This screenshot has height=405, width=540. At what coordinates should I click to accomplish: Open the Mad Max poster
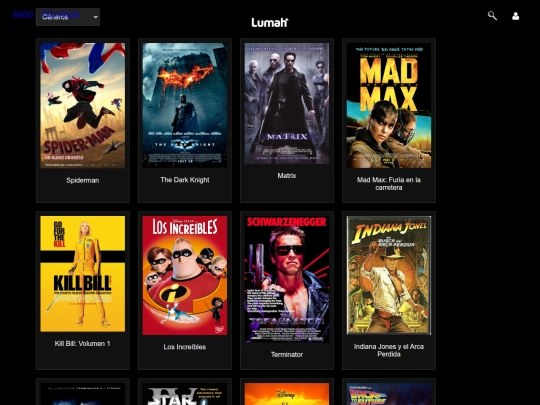[x=389, y=105]
